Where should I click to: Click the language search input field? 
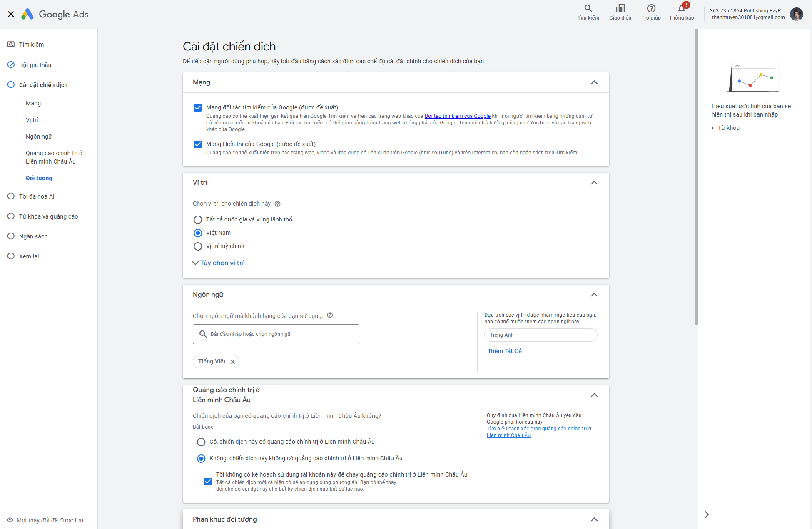coord(276,334)
